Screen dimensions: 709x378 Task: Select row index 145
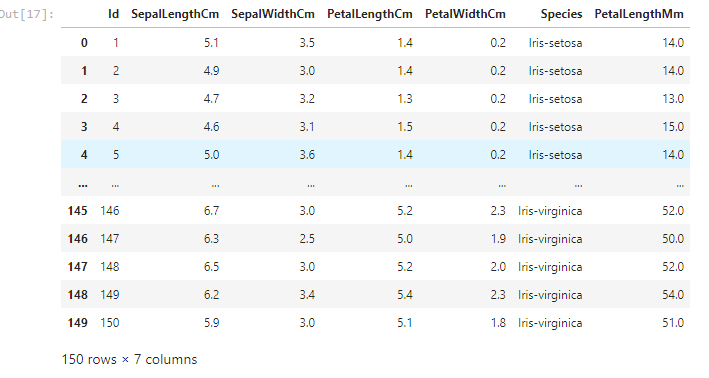point(77,211)
